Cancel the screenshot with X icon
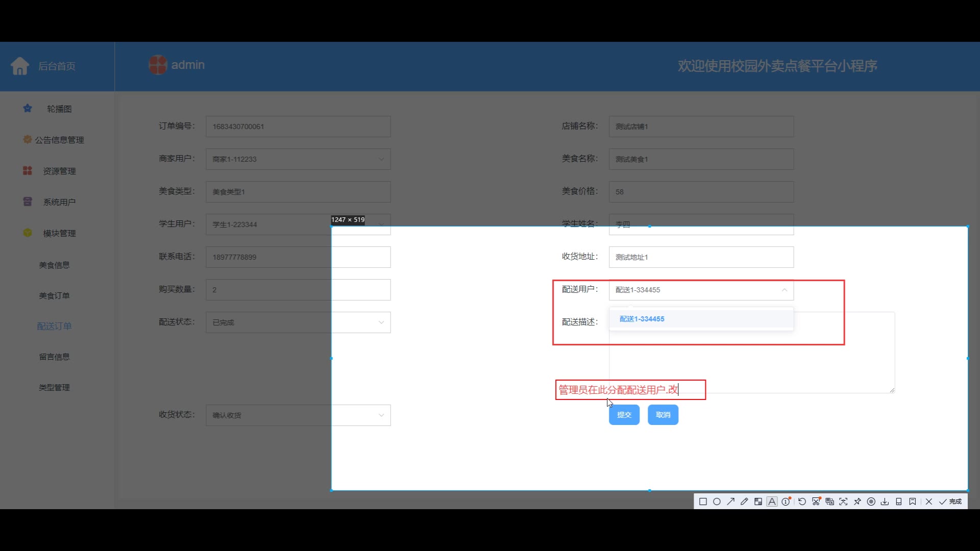The height and width of the screenshot is (551, 980). point(928,502)
